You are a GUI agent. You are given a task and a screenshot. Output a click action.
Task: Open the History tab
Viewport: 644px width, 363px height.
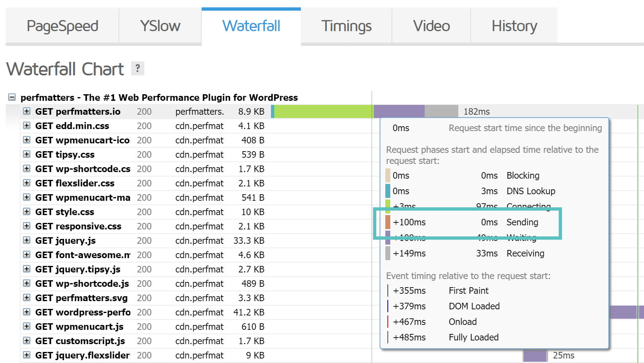(x=514, y=26)
